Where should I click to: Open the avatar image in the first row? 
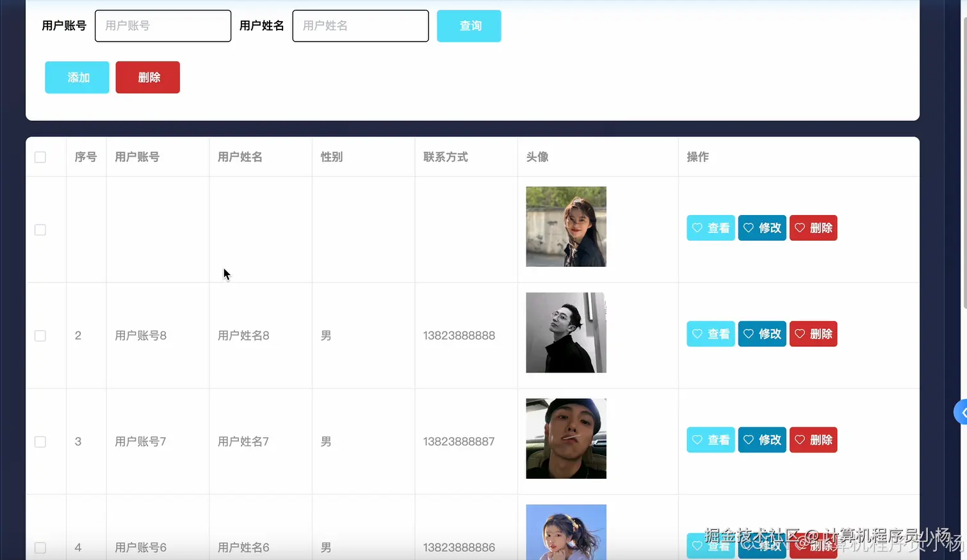(x=566, y=227)
